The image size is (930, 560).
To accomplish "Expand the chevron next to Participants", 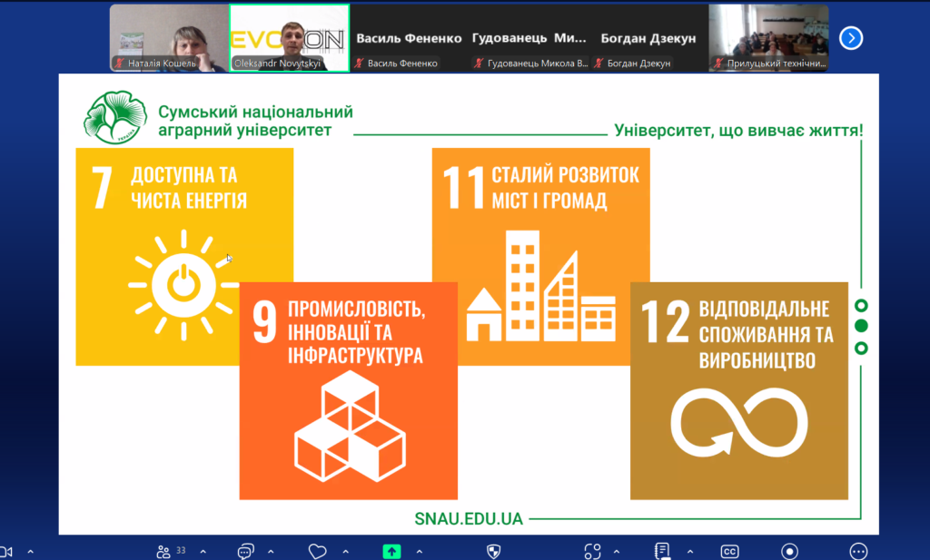I will (x=203, y=551).
